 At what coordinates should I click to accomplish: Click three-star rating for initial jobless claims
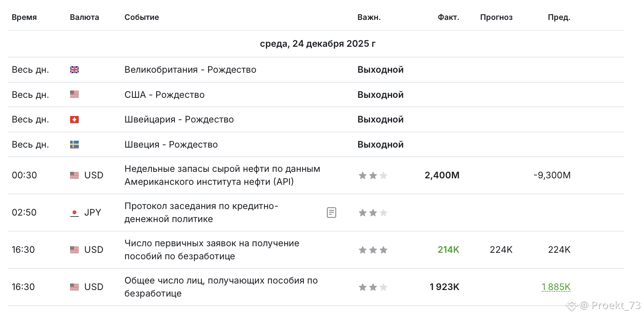(x=373, y=250)
